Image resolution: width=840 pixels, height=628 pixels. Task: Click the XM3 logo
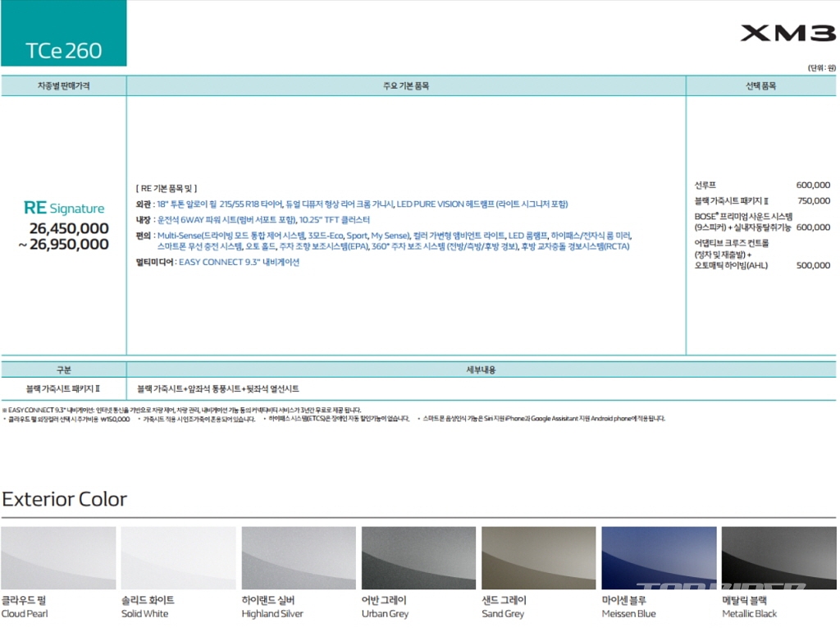click(788, 34)
